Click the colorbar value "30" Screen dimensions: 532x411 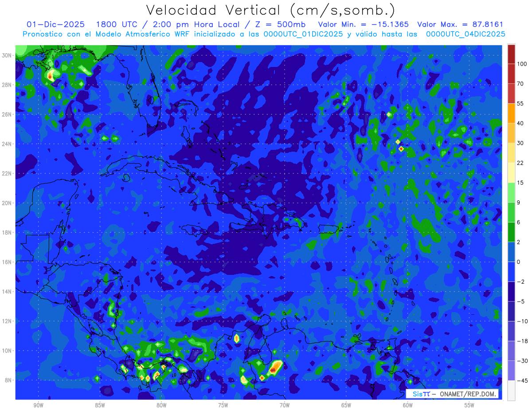[x=520, y=143]
